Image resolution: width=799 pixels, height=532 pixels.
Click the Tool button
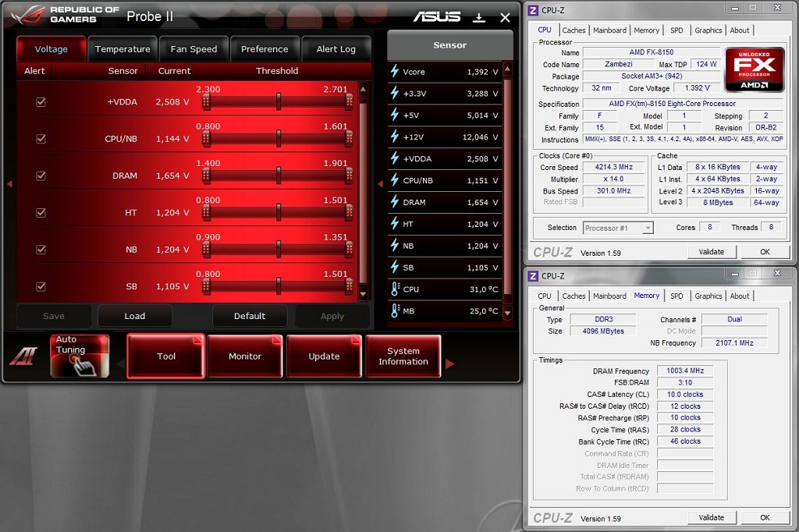[166, 356]
